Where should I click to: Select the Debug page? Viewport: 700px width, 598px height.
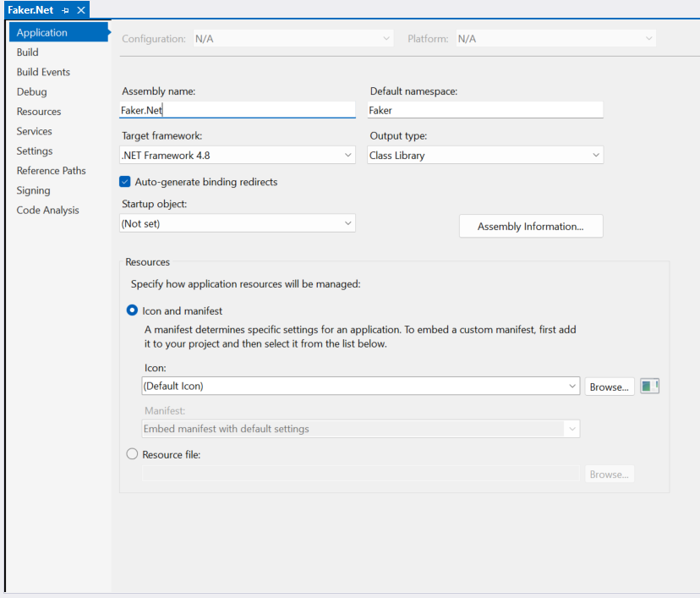[x=31, y=91]
